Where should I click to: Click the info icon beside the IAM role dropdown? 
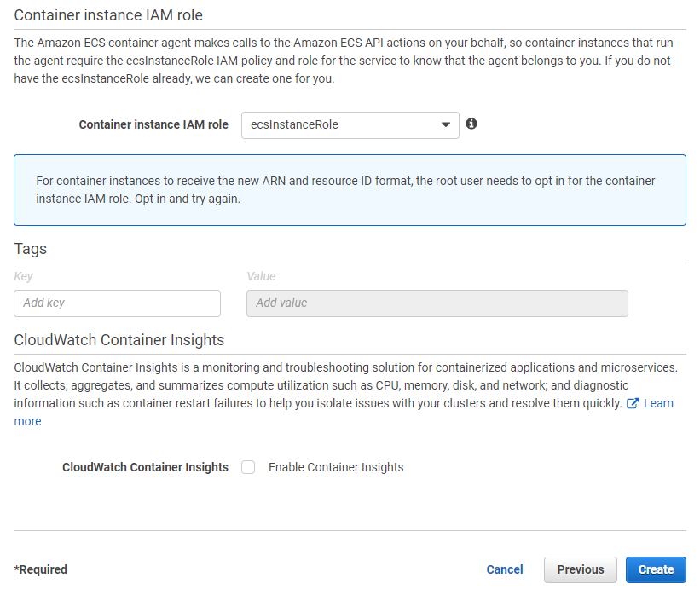click(471, 124)
